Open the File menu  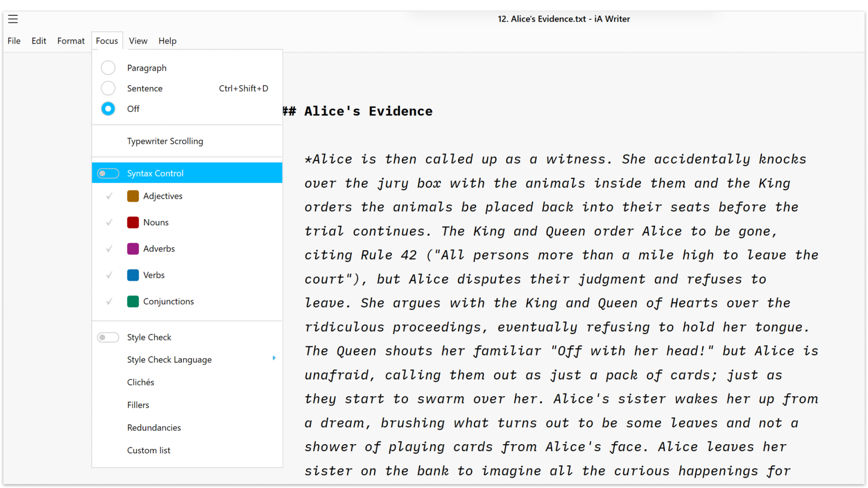click(14, 41)
